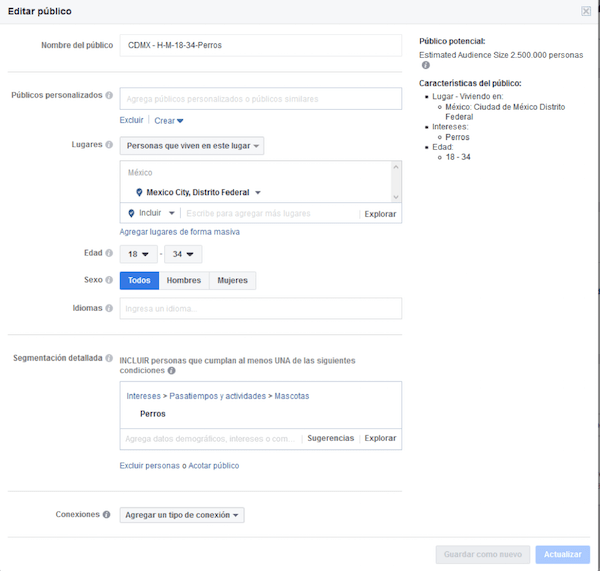The width and height of the screenshot is (600, 571).
Task: Select Hombres gender option
Action: coord(184,281)
